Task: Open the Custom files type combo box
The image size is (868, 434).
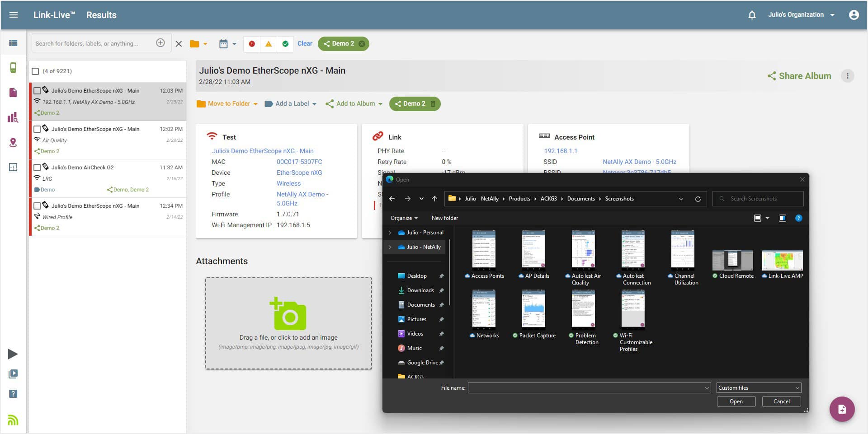Action: click(x=759, y=388)
